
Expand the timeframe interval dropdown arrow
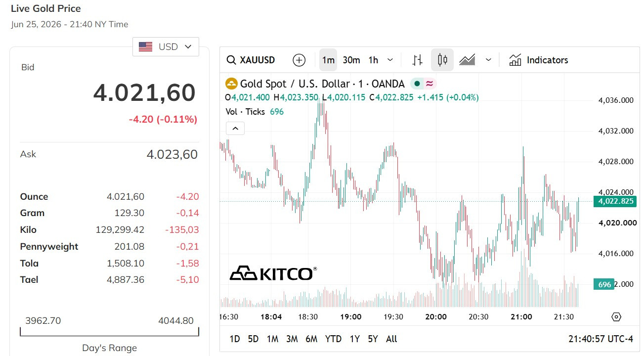pos(390,60)
